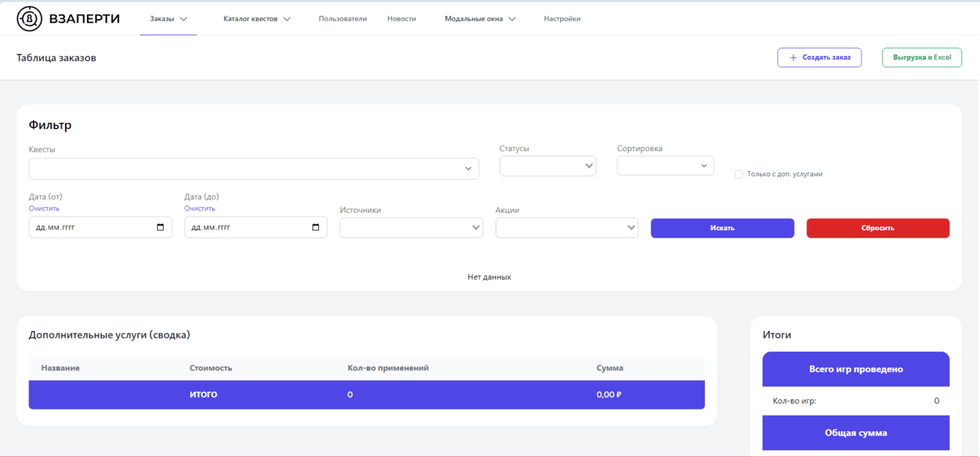
Task: Switch to the Новости section
Action: click(x=402, y=18)
